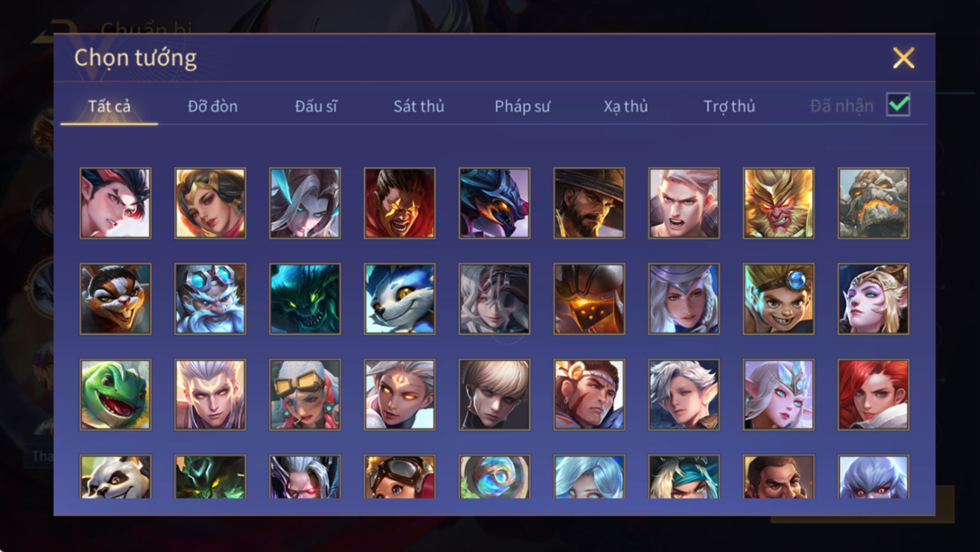The height and width of the screenshot is (552, 980).
Task: Select the green frog hero portrait
Action: [116, 395]
